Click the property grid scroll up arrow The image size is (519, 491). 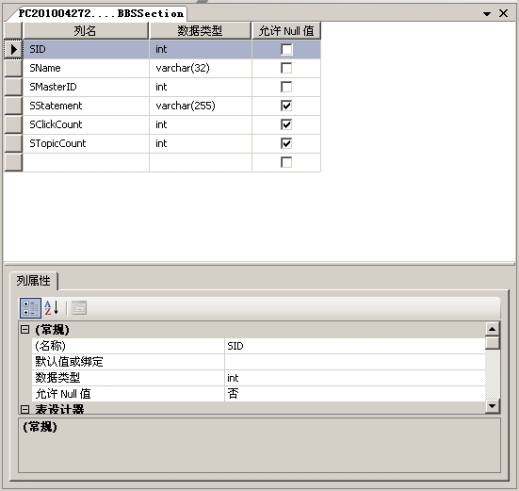point(492,329)
